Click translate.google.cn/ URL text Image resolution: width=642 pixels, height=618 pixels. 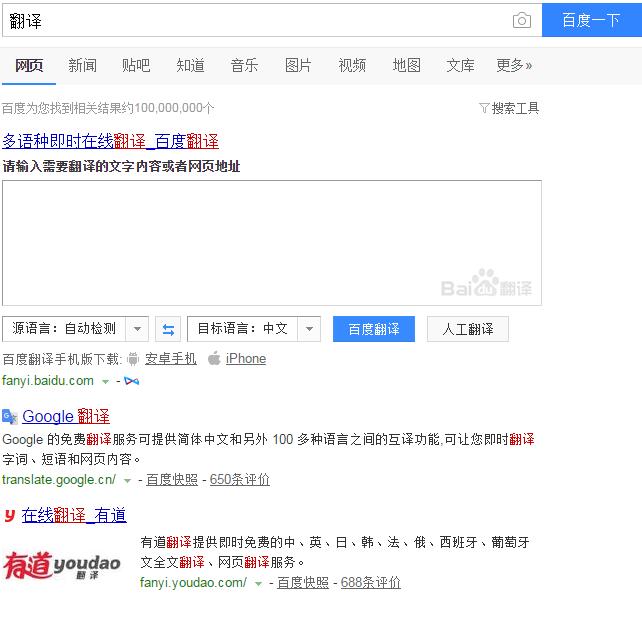click(x=59, y=480)
